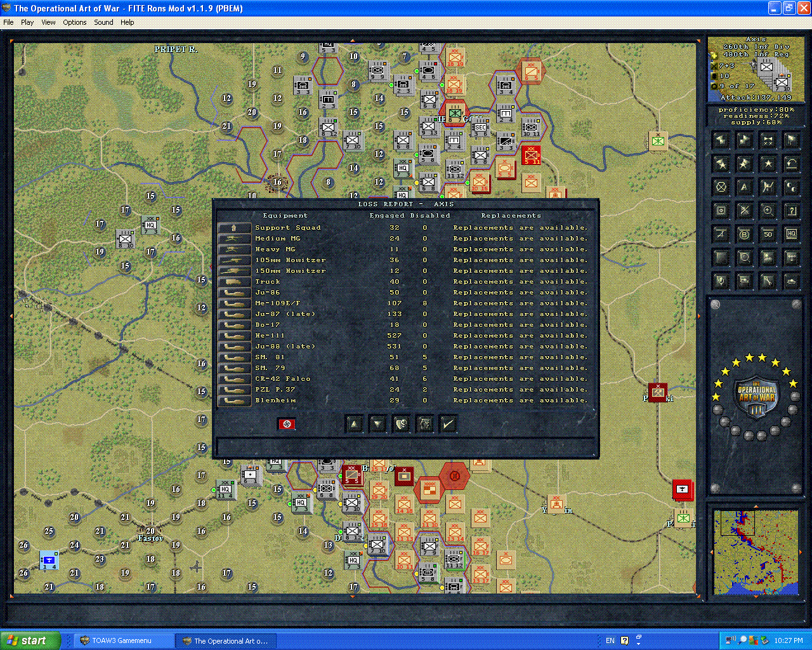Click the two-circles button in the control panel
812x650 pixels.
pos(791,187)
